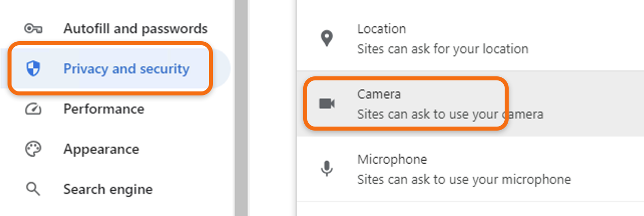The width and height of the screenshot is (644, 216).
Task: Click the key icon beside Autofill and passwords
Action: [x=33, y=29]
